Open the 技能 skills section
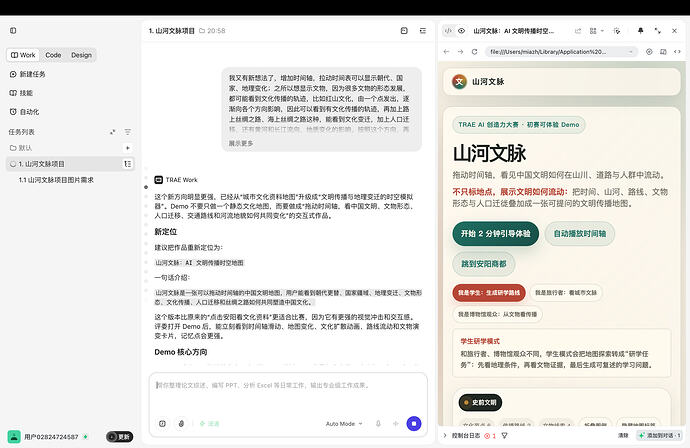Image resolution: width=690 pixels, height=448 pixels. point(21,93)
